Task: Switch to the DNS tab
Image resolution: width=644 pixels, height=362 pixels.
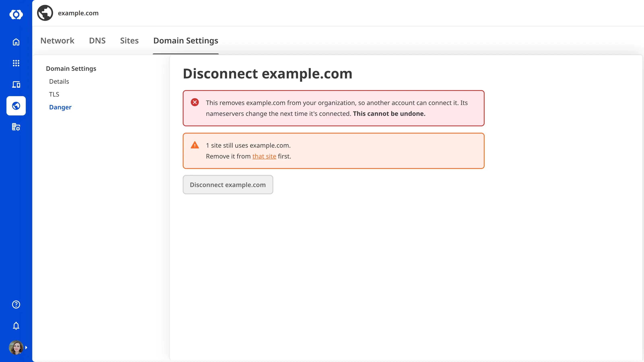Action: (97, 40)
